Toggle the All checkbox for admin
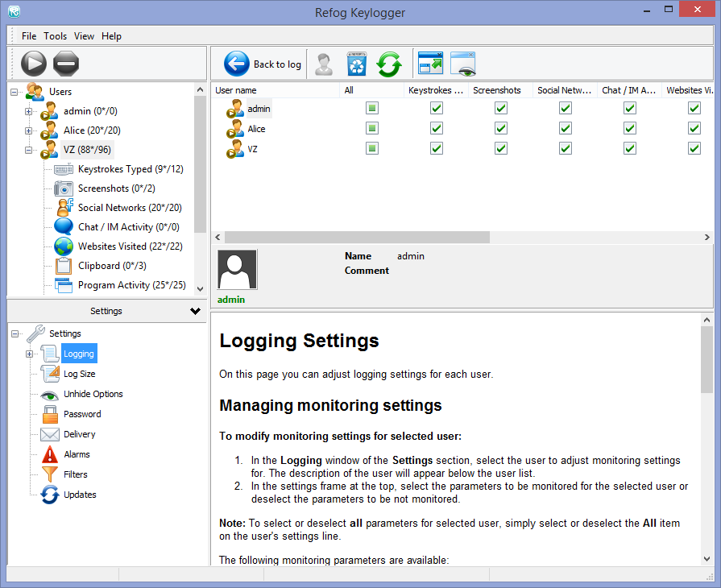 click(x=372, y=108)
